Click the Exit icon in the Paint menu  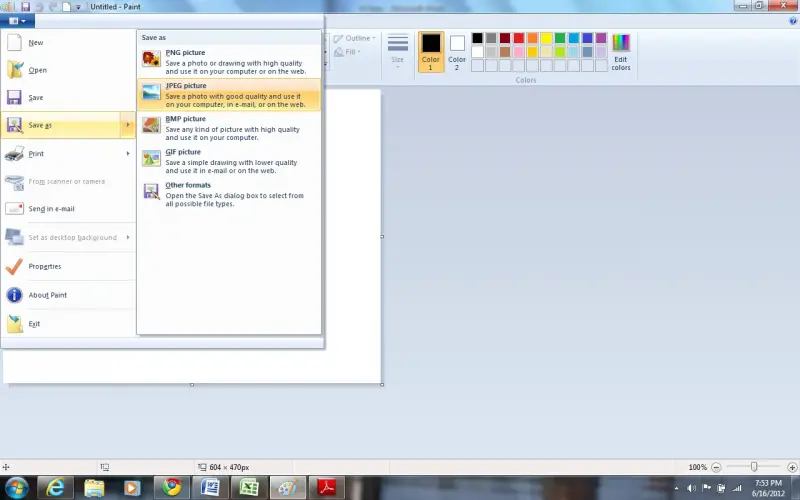tap(15, 323)
